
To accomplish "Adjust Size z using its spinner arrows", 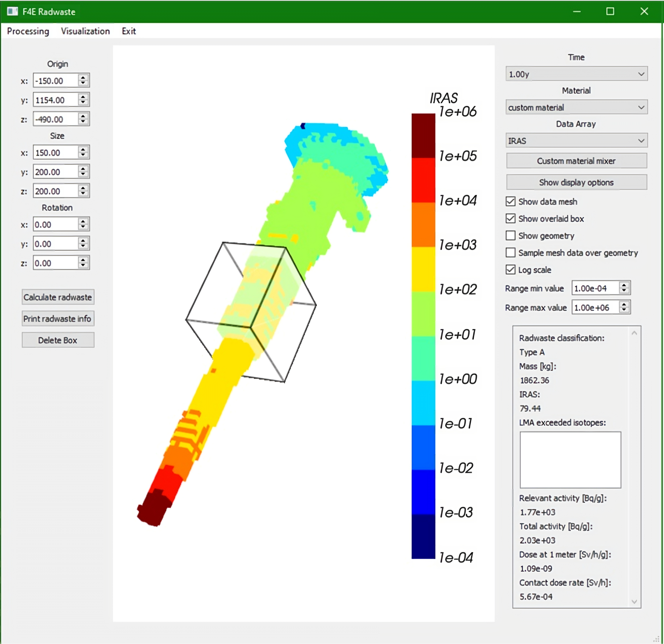I will (x=83, y=191).
